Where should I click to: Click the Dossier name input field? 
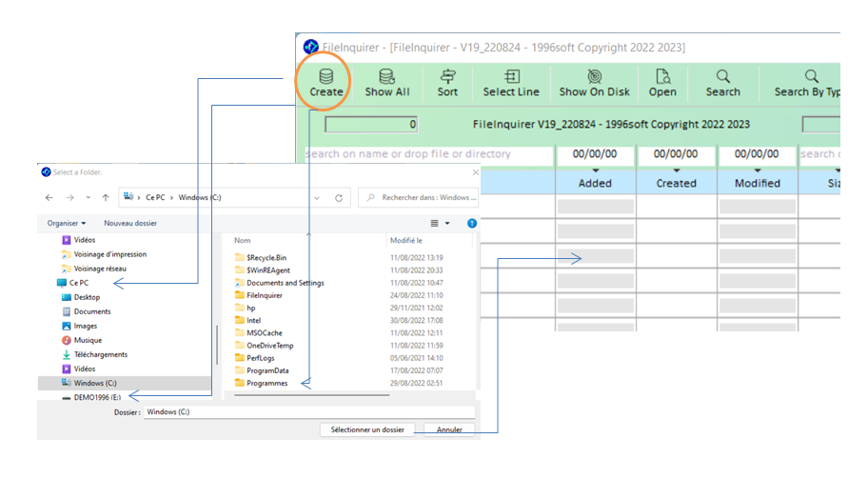pyautogui.click(x=309, y=412)
